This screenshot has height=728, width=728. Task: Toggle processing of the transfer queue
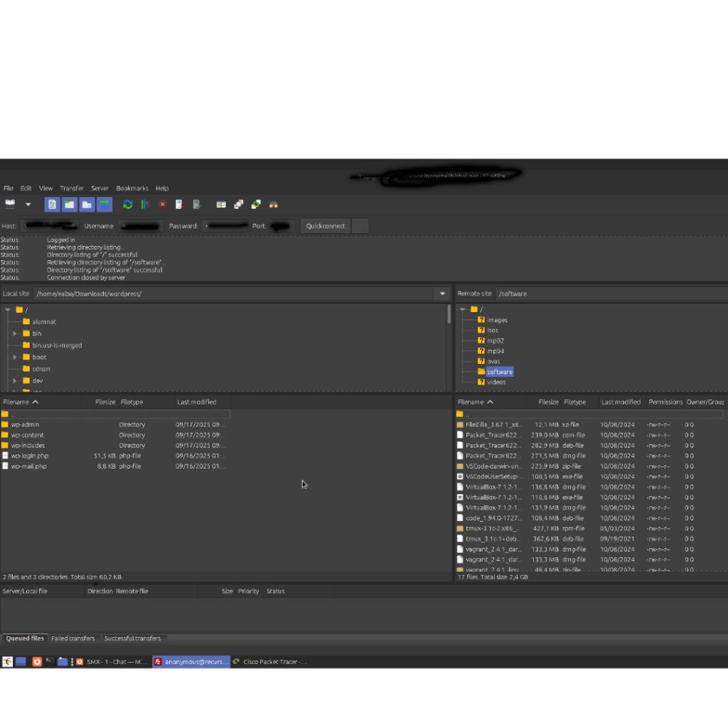click(x=145, y=205)
